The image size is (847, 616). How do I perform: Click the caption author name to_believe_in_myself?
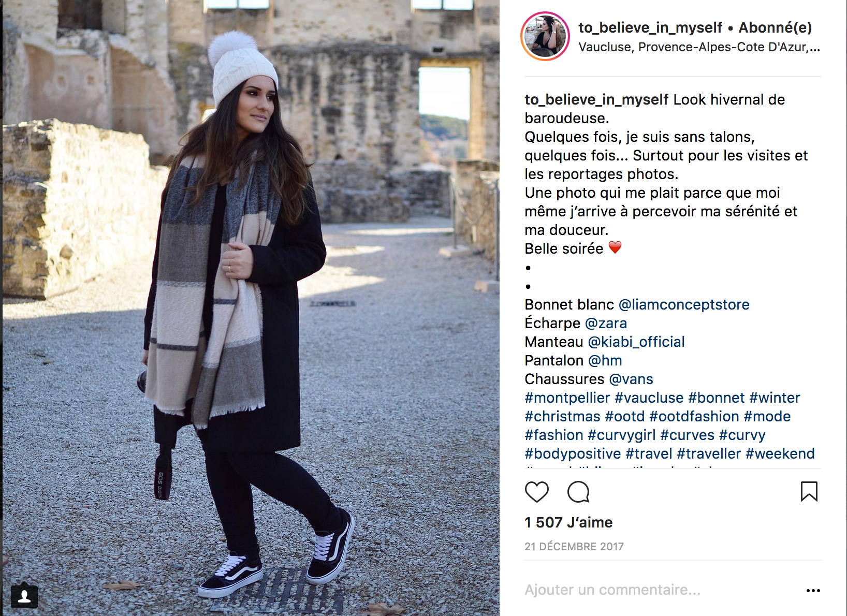tap(596, 99)
